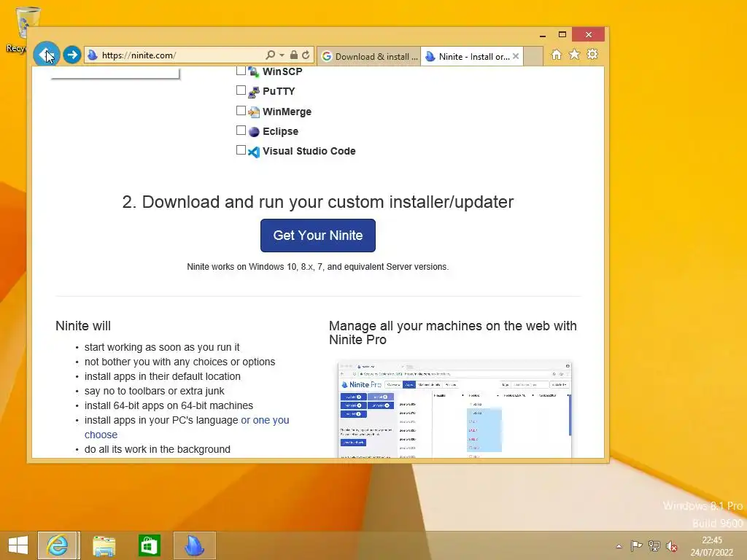The image size is (747, 560).
Task: Click the network tray icon
Action: 654,546
